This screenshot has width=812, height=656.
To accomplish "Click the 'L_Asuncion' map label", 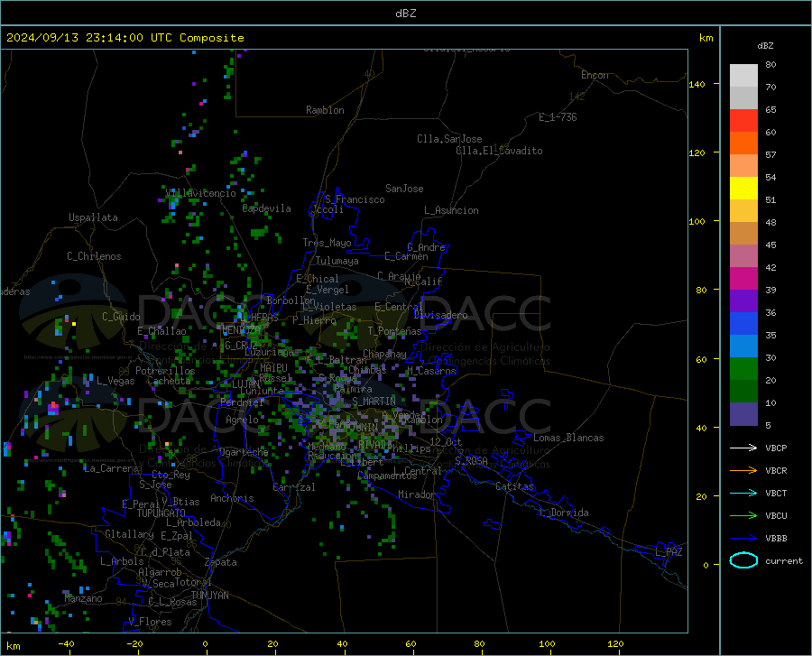I will [451, 210].
